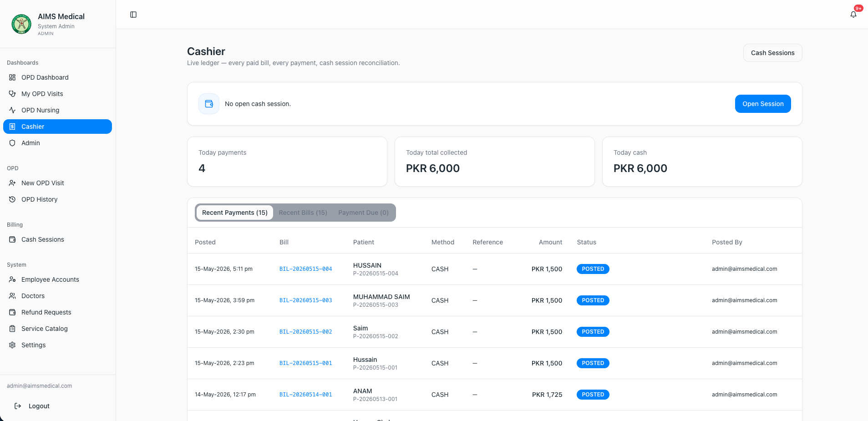Click the Cashier page heading

(206, 51)
